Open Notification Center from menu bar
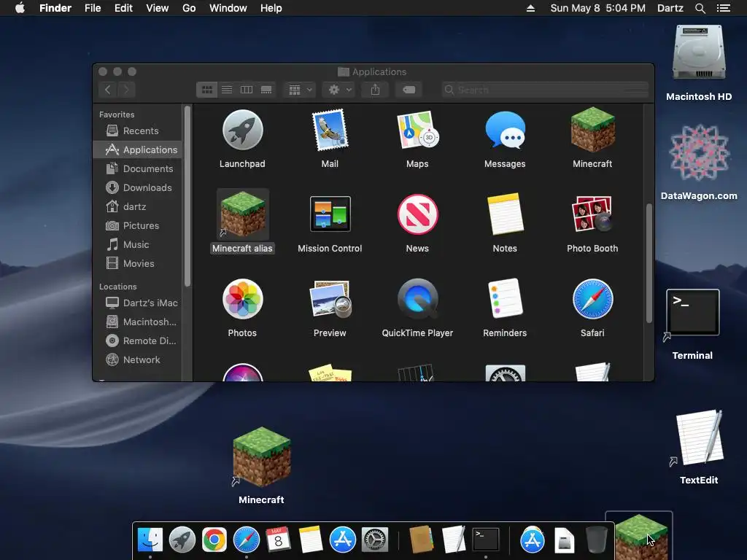 pos(724,8)
